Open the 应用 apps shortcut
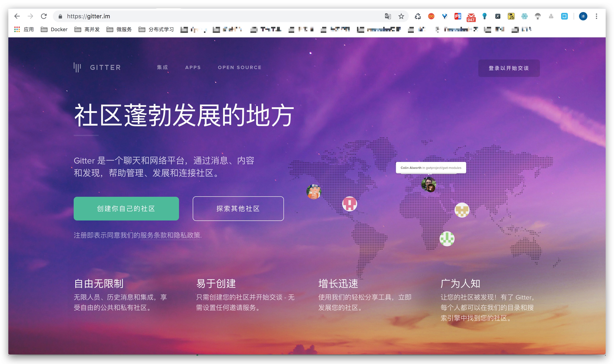 24,30
